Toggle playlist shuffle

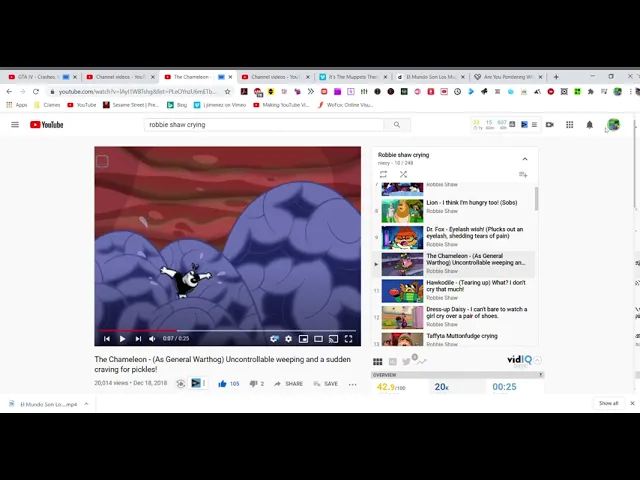(x=403, y=175)
